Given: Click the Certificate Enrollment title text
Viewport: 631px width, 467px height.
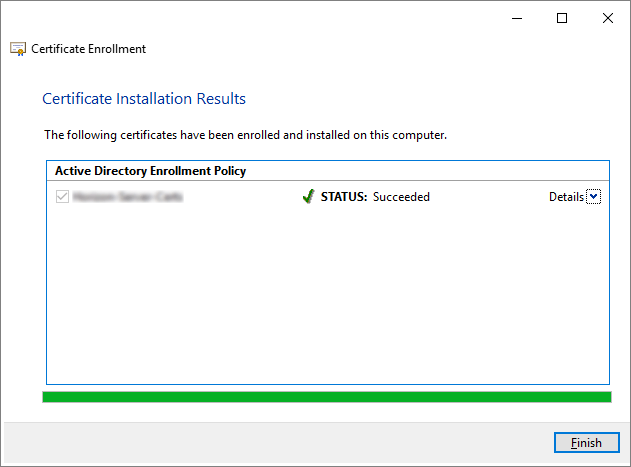Looking at the screenshot, I should point(88,49).
